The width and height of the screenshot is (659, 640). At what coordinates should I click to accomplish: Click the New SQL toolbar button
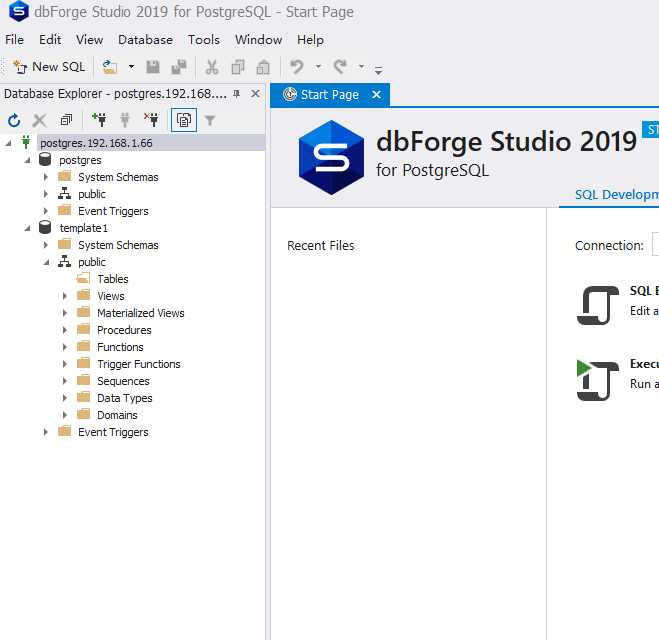pos(49,67)
